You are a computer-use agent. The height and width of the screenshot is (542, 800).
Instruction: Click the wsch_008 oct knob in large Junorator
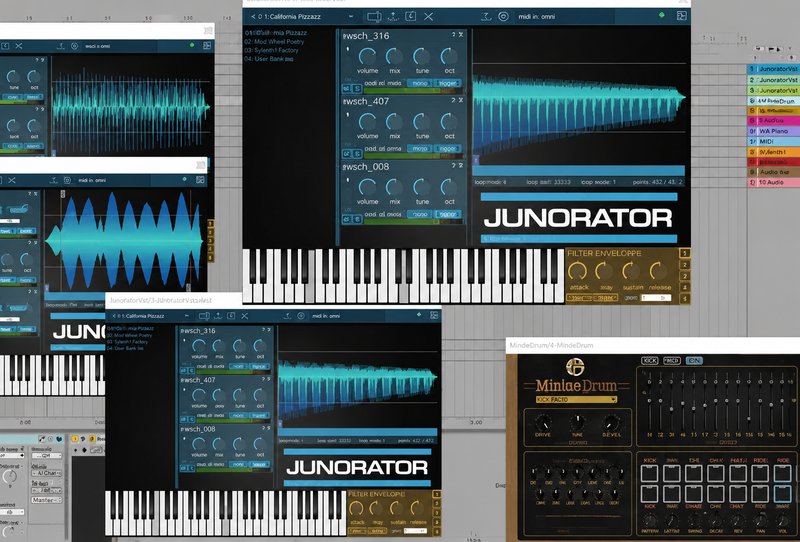tap(449, 187)
